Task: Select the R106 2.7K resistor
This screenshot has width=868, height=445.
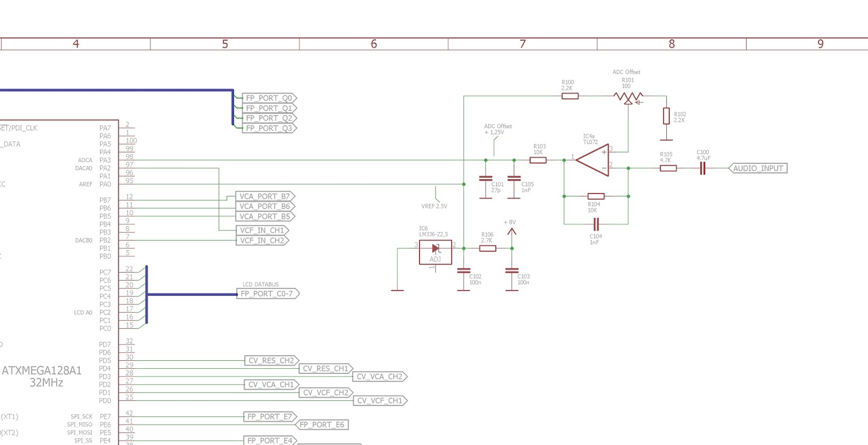Action: click(488, 248)
